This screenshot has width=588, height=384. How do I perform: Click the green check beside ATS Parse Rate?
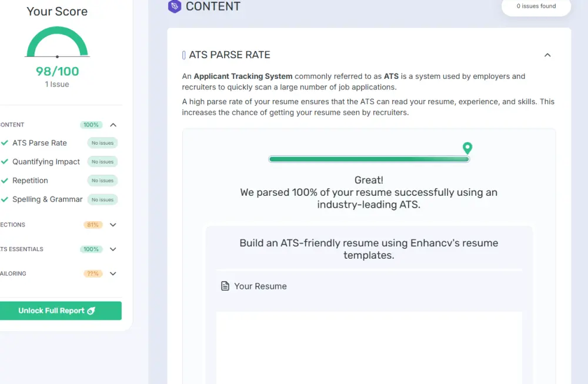(5, 143)
